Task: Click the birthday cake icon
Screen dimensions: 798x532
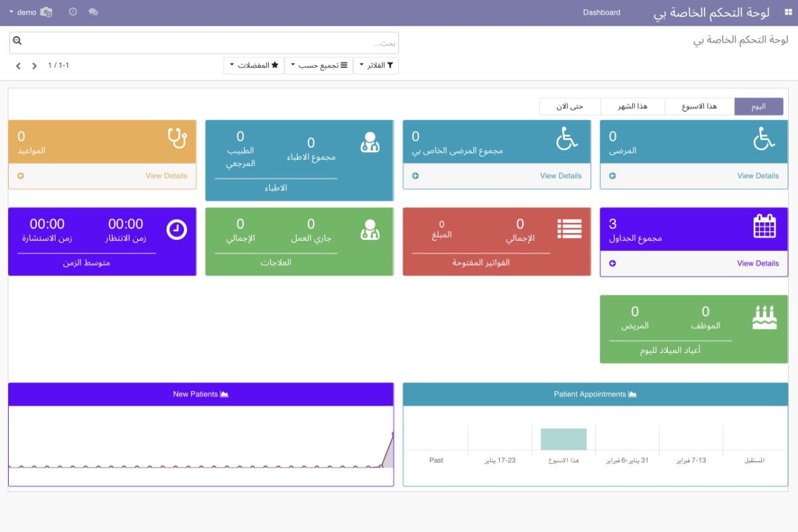Action: coord(764,317)
